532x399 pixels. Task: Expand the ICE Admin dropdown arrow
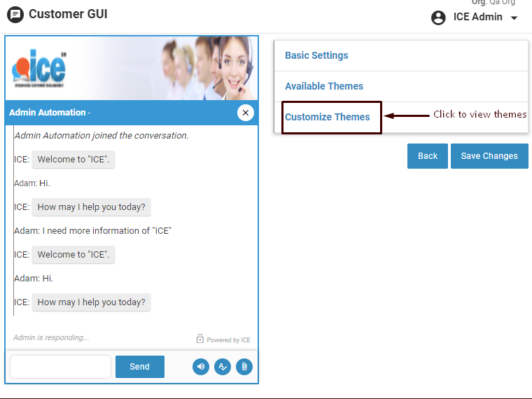click(x=514, y=18)
